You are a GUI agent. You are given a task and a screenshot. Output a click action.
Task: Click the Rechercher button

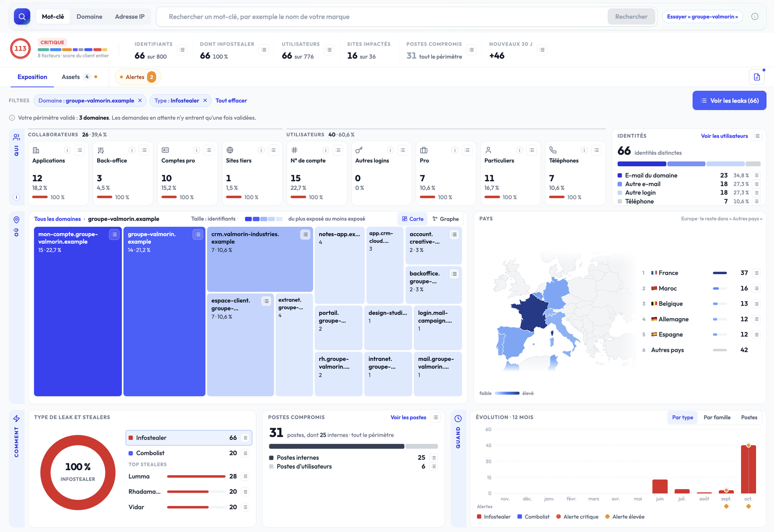(631, 16)
